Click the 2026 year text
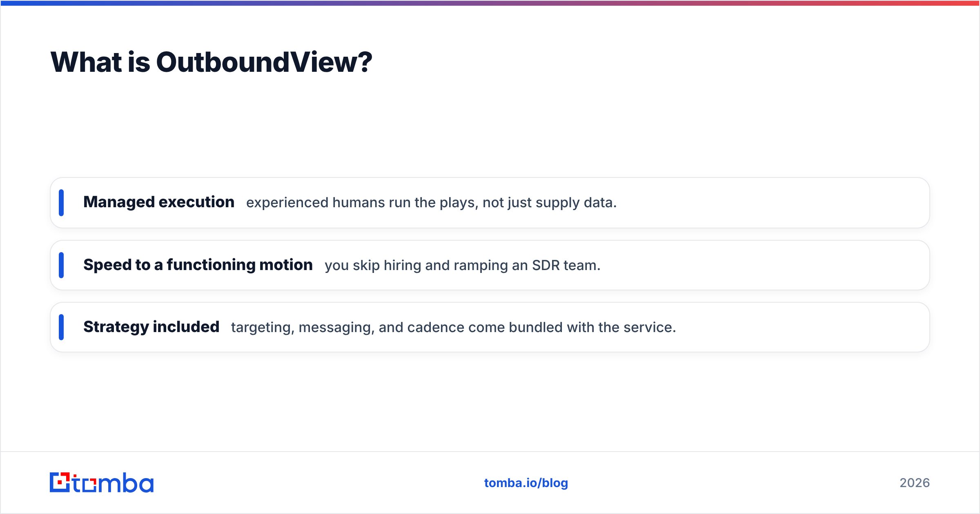The image size is (980, 514). [x=915, y=483]
